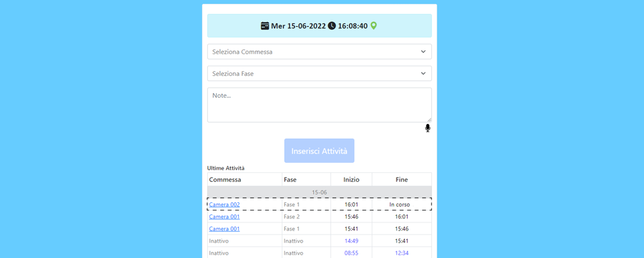Click the 15:46 start time of Fase 2

click(351, 216)
